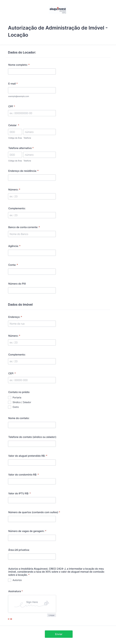
Task: Clear signature with Limpar button
Action: (x=52, y=615)
